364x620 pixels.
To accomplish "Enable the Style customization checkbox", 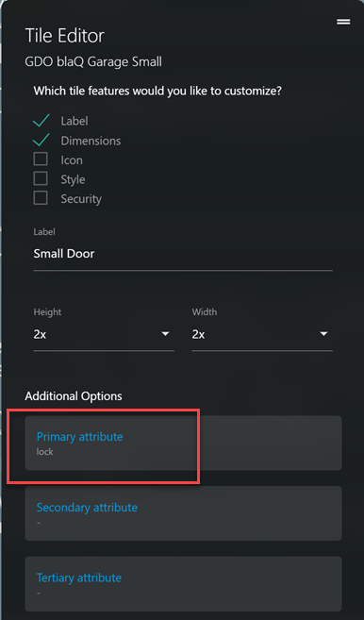I will tap(41, 178).
